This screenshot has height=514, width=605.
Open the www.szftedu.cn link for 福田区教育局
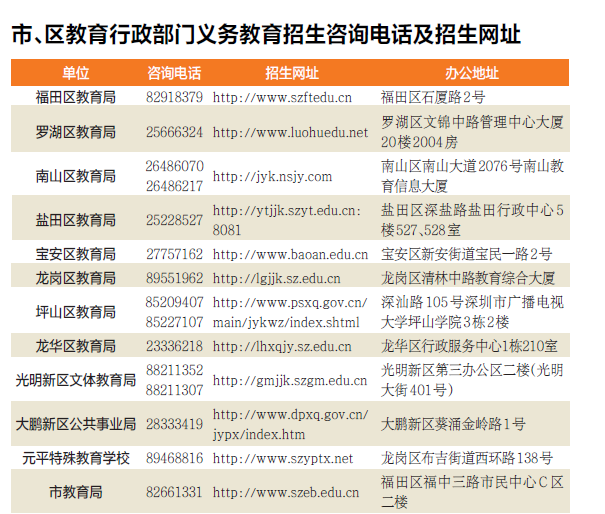tap(282, 97)
